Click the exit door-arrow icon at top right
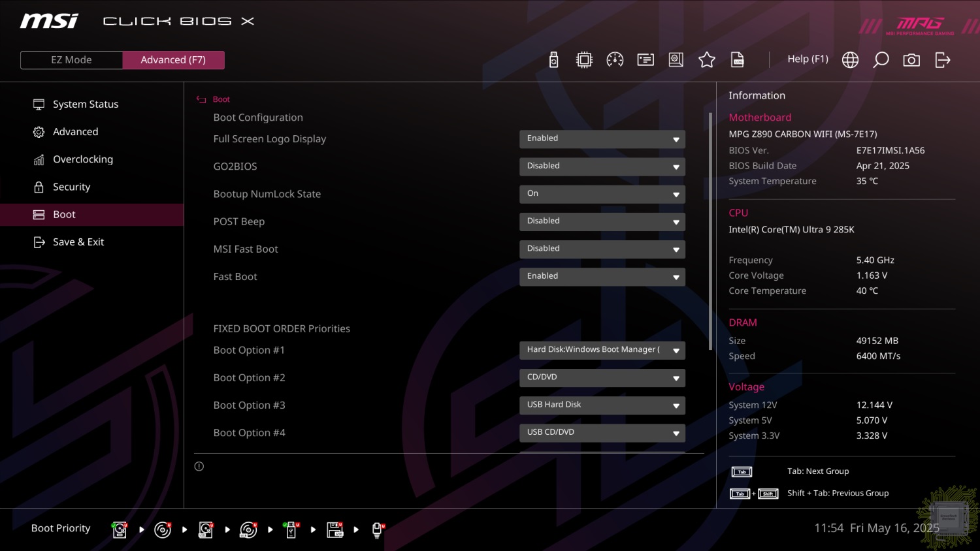This screenshot has height=551, width=980. tap(943, 60)
